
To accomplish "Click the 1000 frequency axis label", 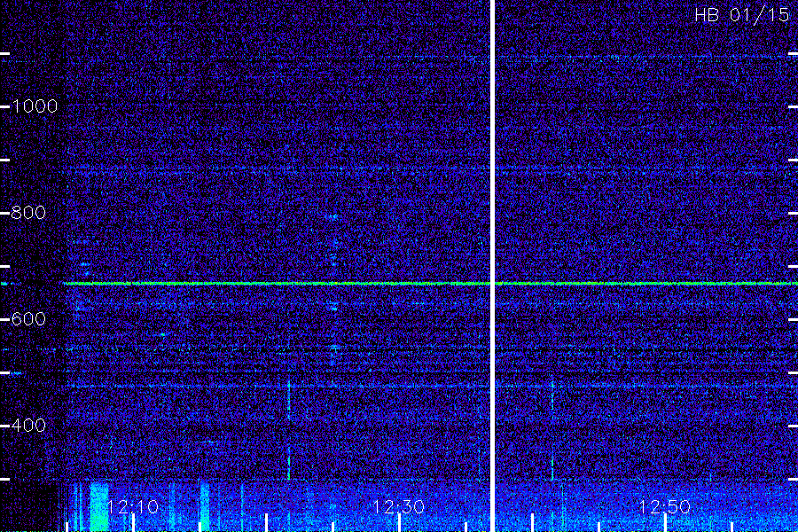I will click(x=35, y=106).
